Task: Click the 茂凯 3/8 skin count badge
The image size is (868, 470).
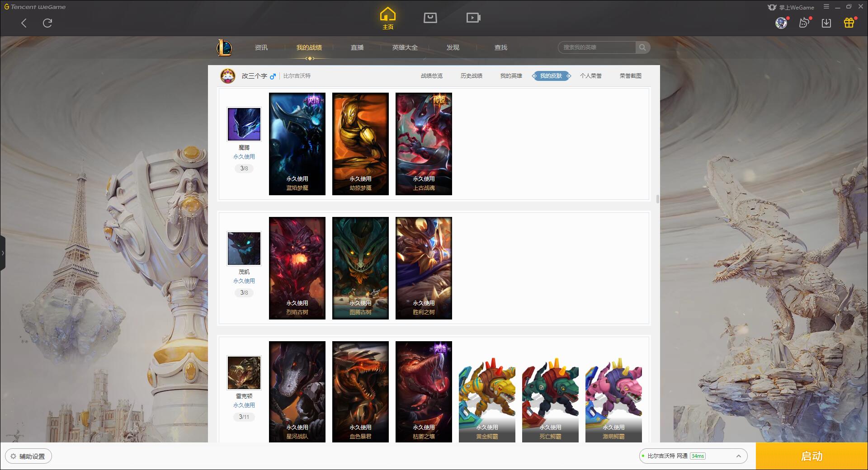Action: tap(244, 293)
